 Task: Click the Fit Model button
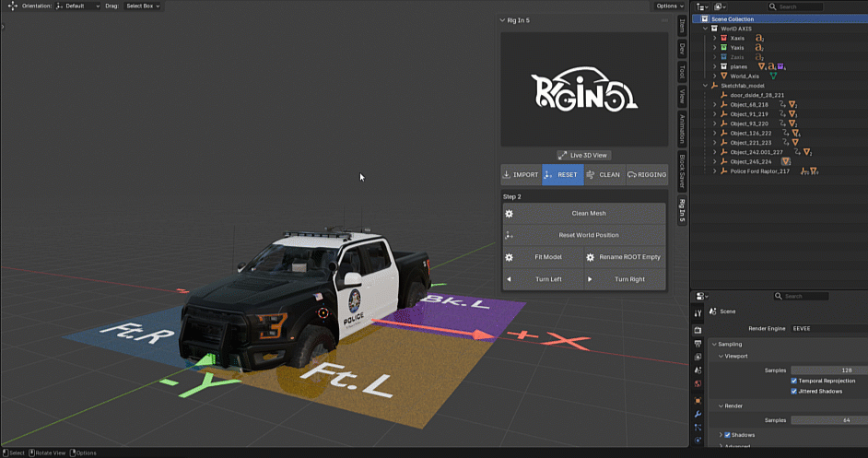point(543,257)
